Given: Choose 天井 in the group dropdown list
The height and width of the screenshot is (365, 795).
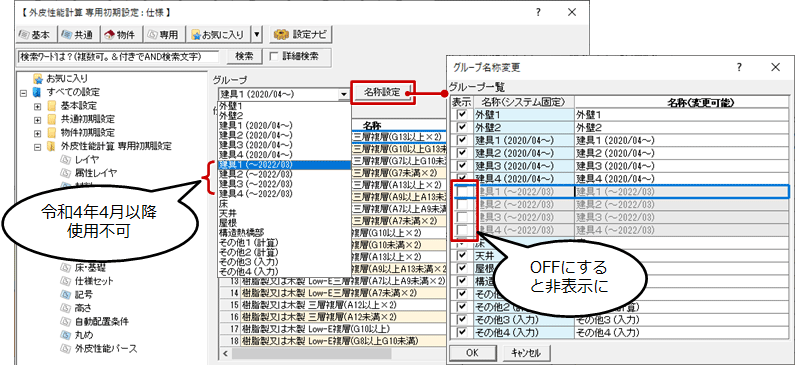Looking at the screenshot, I should [284, 213].
